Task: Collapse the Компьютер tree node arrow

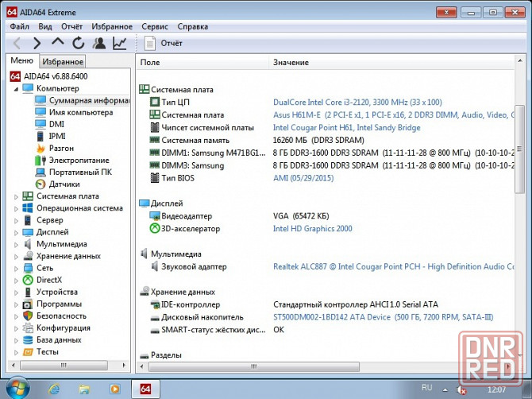Action: point(16,89)
